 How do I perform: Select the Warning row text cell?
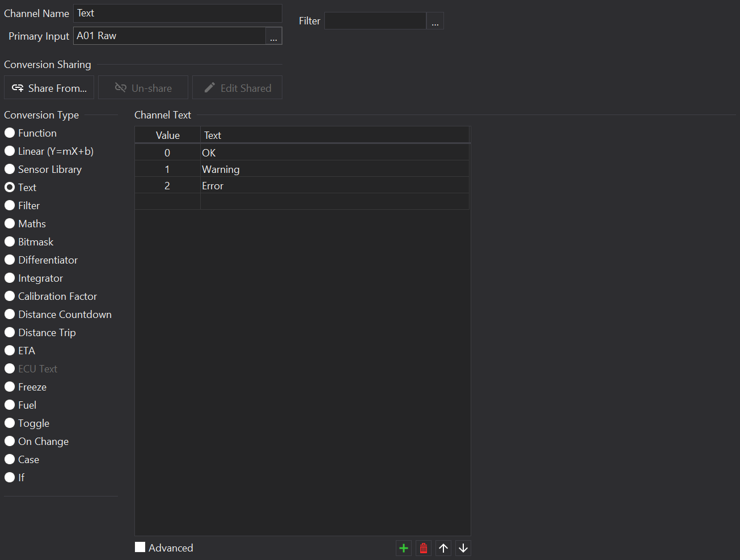[x=335, y=169]
